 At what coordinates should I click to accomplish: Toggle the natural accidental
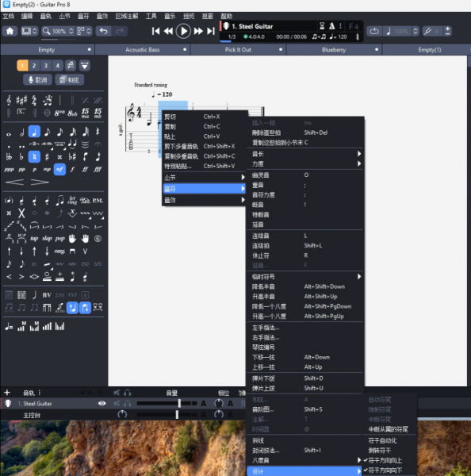[34, 156]
